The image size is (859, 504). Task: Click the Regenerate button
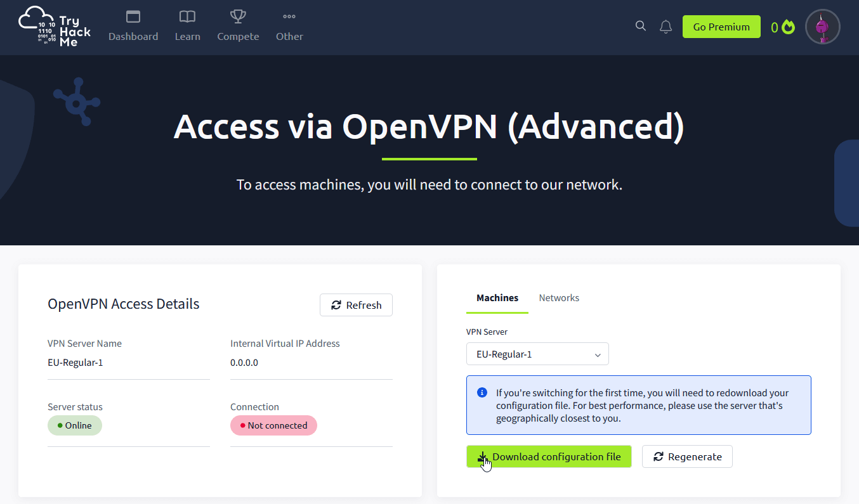point(687,456)
